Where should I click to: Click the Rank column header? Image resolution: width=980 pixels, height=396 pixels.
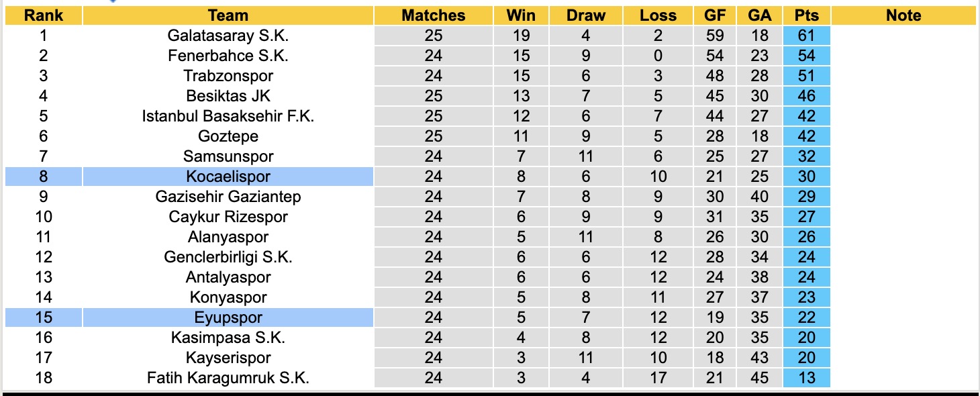[x=44, y=15]
